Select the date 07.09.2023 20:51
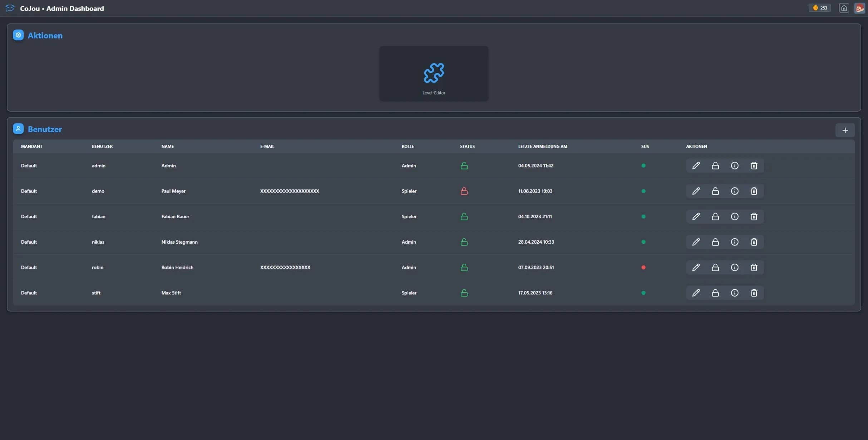 point(536,267)
